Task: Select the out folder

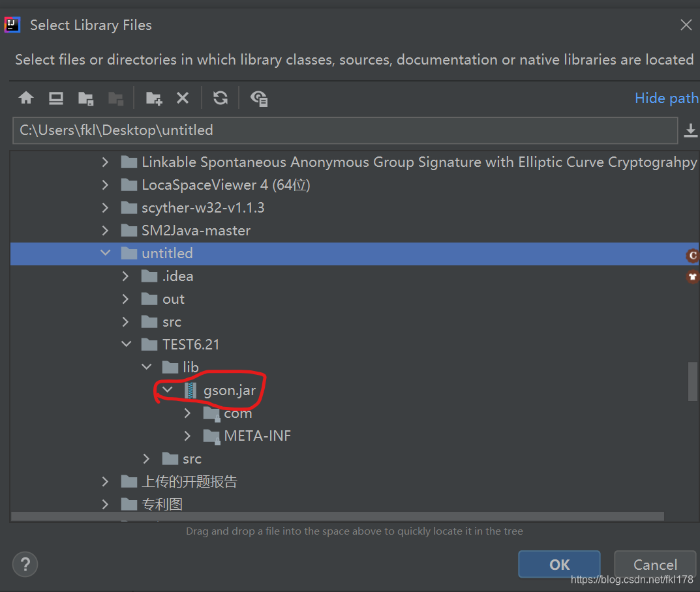Action: click(x=174, y=299)
